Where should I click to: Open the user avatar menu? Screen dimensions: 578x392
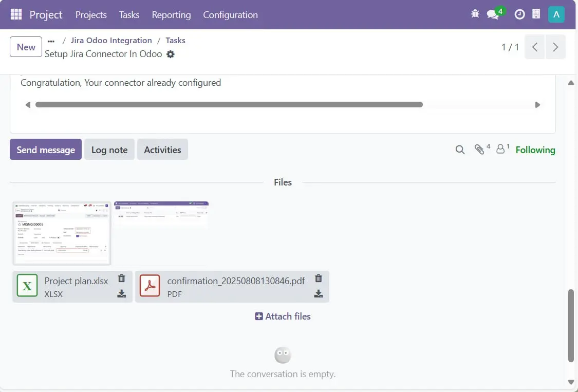click(556, 14)
